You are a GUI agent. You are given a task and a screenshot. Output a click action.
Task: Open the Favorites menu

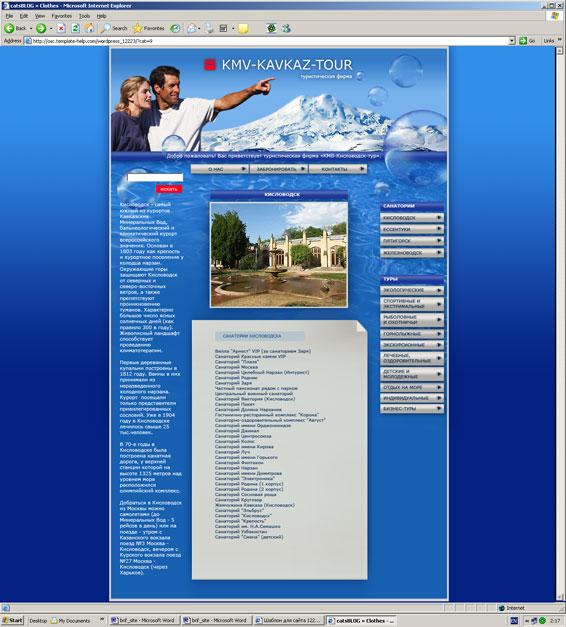coord(62,16)
